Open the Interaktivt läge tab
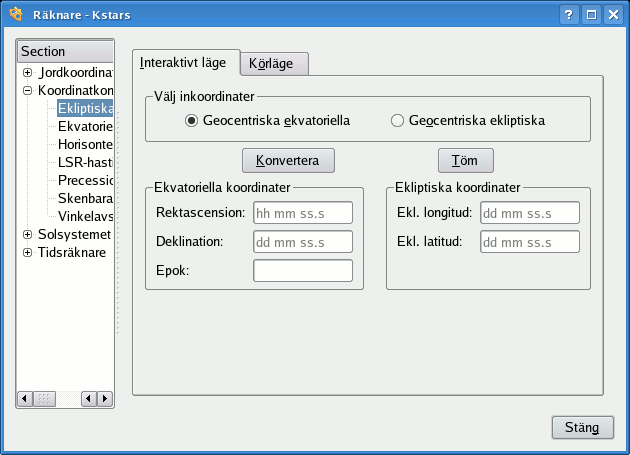This screenshot has height=455, width=630. click(186, 62)
